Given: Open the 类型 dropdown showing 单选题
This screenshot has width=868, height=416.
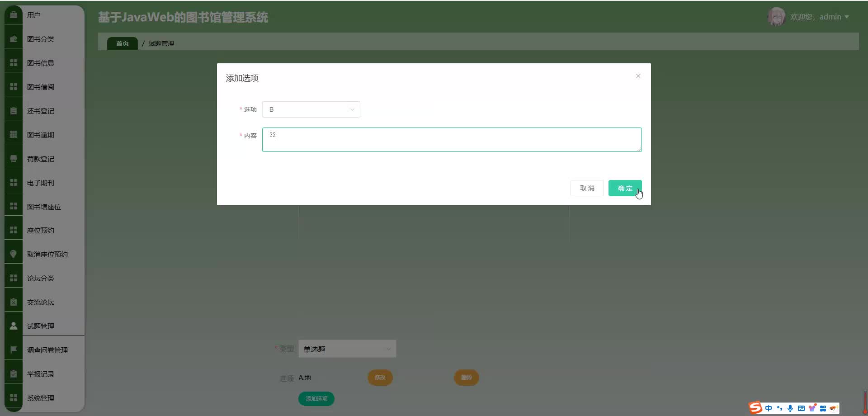Looking at the screenshot, I should pos(347,349).
